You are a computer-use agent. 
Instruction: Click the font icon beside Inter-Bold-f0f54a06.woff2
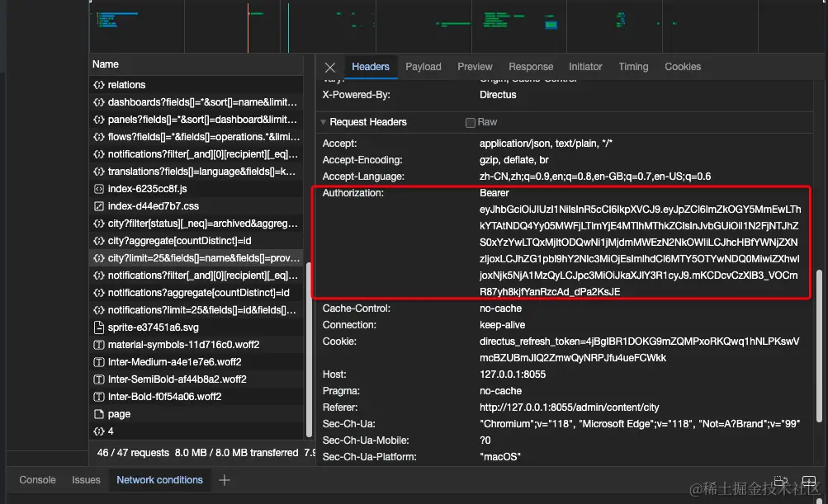[x=101, y=396]
